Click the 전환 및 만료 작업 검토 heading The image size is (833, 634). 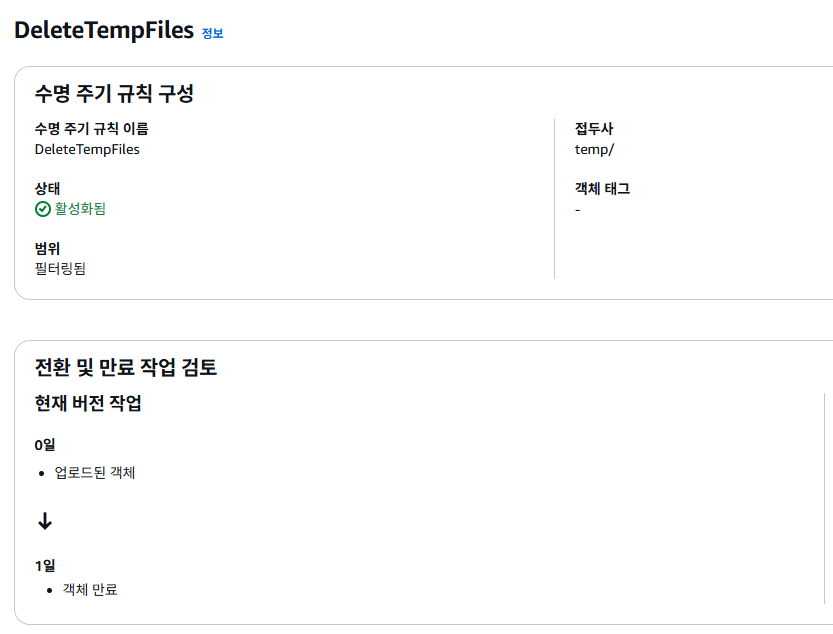click(126, 367)
